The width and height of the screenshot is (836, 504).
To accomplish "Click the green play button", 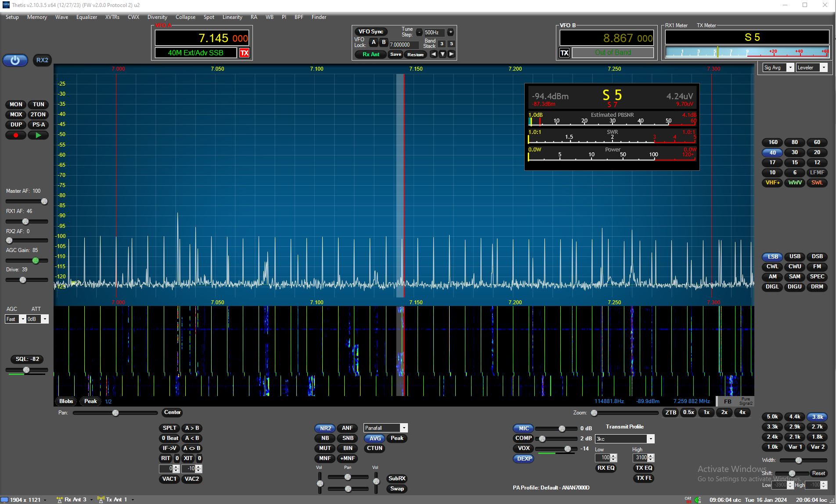I will coord(38,135).
